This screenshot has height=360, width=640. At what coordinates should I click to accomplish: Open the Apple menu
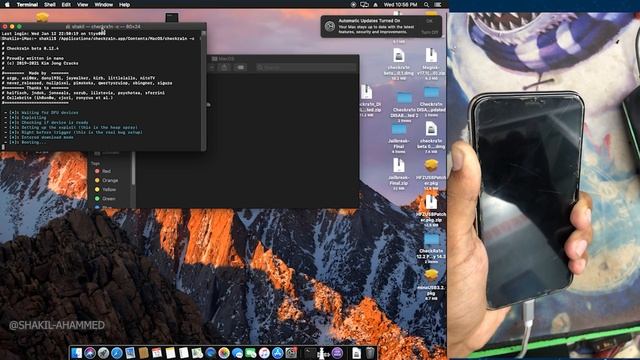click(x=7, y=4)
